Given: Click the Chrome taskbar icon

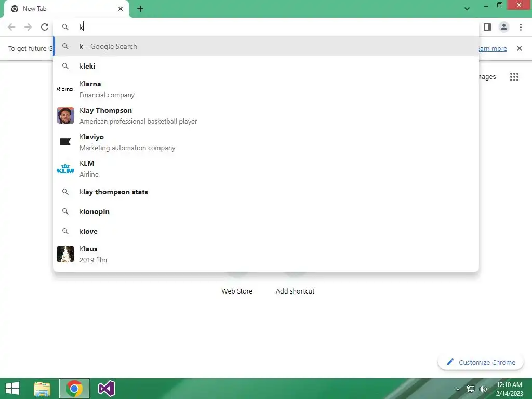Looking at the screenshot, I should point(74,389).
